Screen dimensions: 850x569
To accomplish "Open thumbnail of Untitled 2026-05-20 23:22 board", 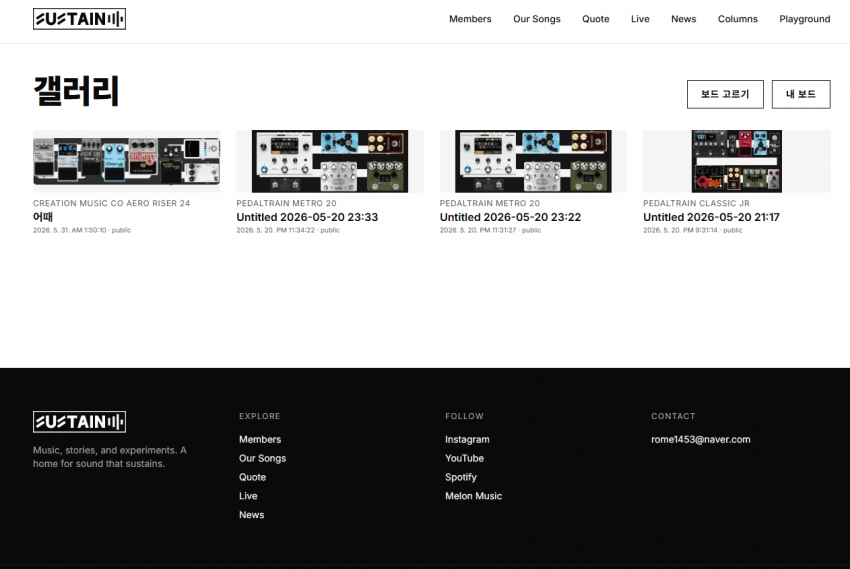I will pyautogui.click(x=533, y=161).
